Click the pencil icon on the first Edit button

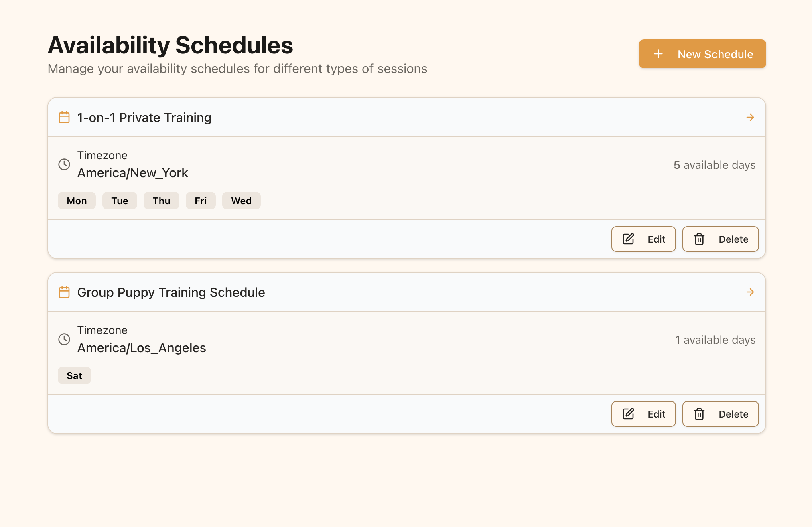(628, 239)
